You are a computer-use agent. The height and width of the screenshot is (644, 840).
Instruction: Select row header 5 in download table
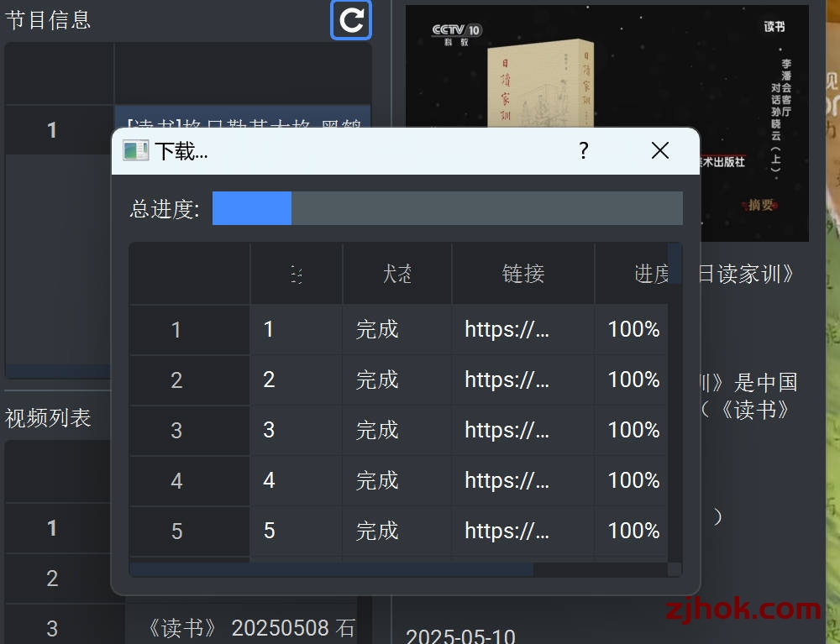click(190, 531)
